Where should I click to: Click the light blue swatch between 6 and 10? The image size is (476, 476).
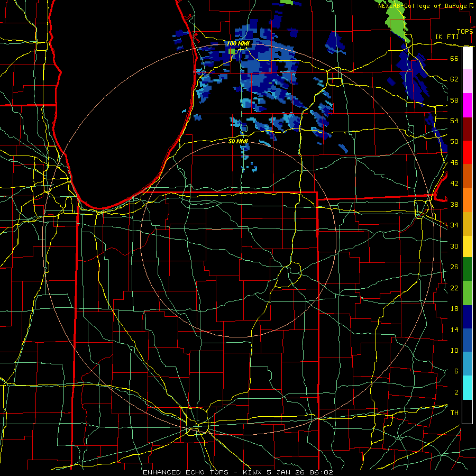467,364
